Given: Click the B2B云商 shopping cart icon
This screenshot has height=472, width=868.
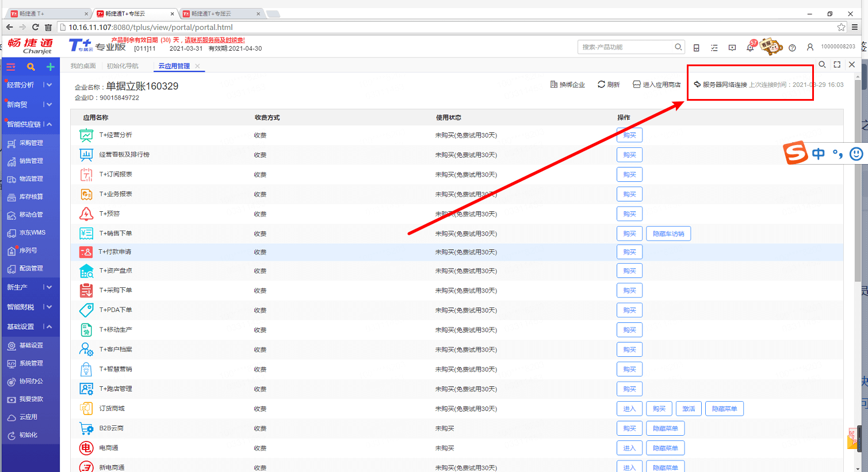Looking at the screenshot, I should [x=86, y=428].
